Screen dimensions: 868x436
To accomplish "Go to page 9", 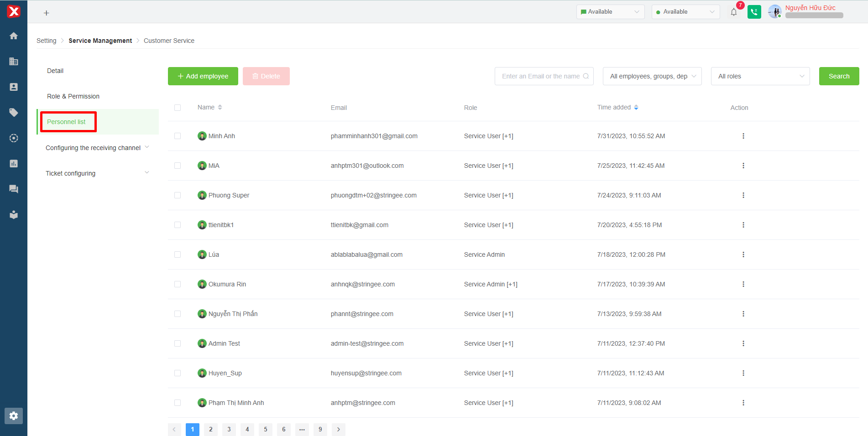I will [x=320, y=430].
